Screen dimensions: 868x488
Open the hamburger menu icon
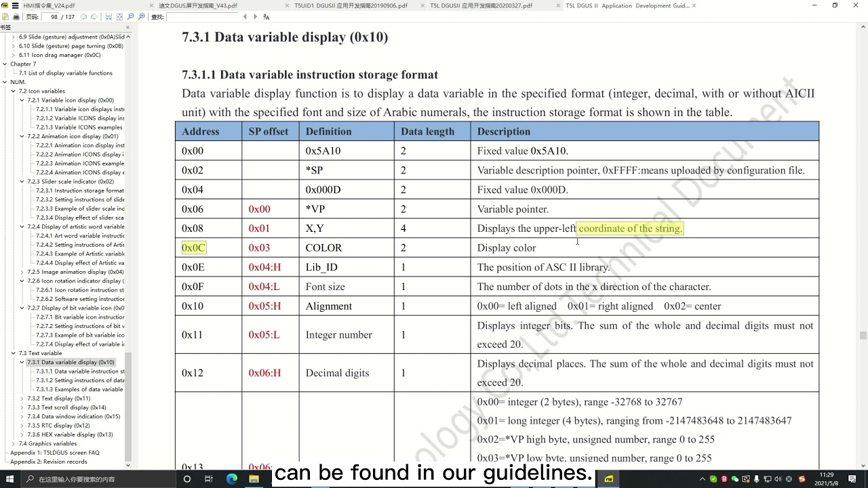(15, 5)
